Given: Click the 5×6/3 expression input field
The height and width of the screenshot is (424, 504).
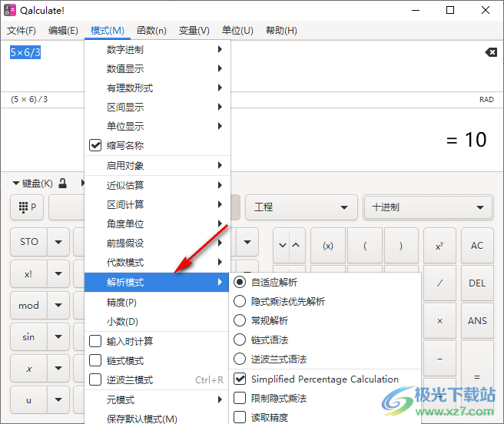Looking at the screenshot, I should point(25,52).
